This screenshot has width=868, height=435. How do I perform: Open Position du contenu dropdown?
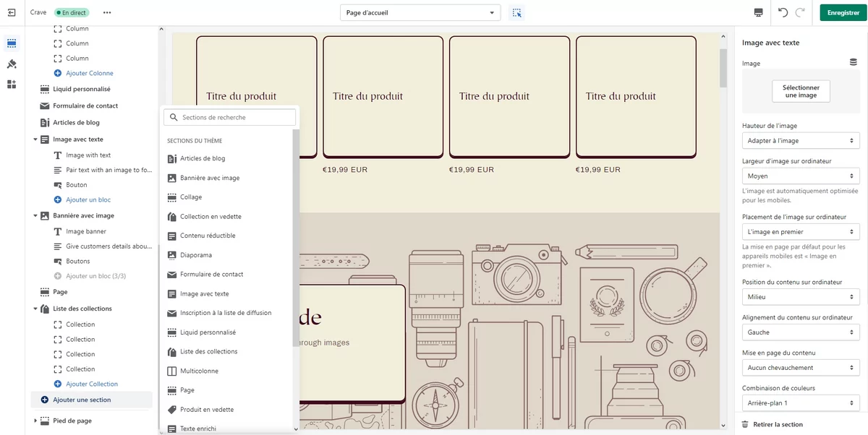801,297
